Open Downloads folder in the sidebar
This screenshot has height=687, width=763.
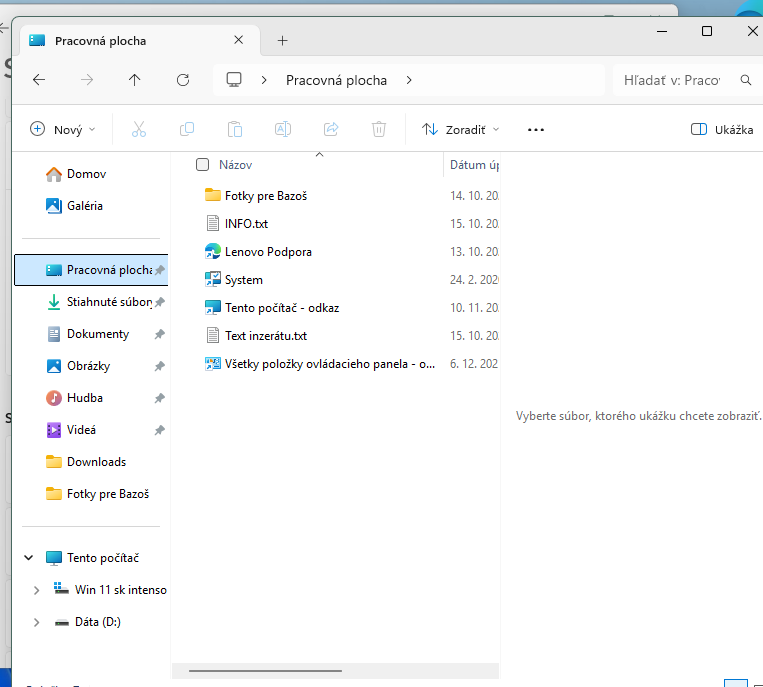(x=91, y=462)
